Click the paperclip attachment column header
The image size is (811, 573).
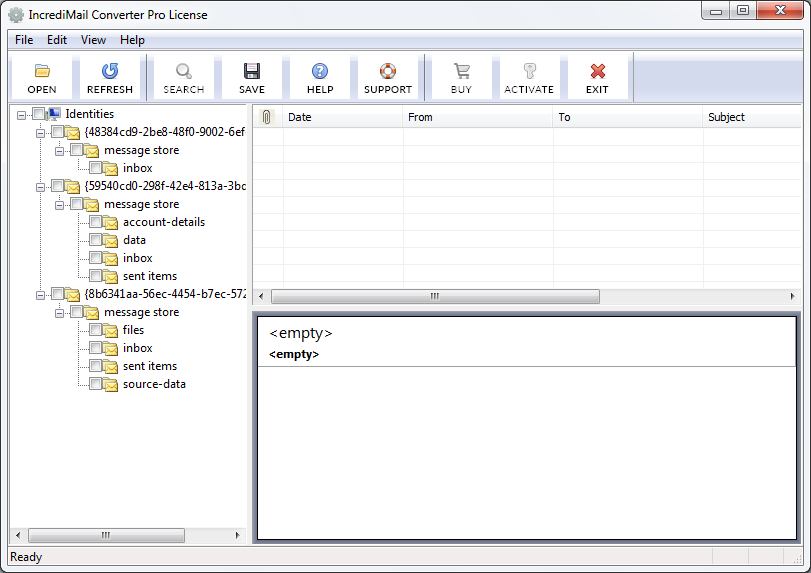tap(267, 117)
